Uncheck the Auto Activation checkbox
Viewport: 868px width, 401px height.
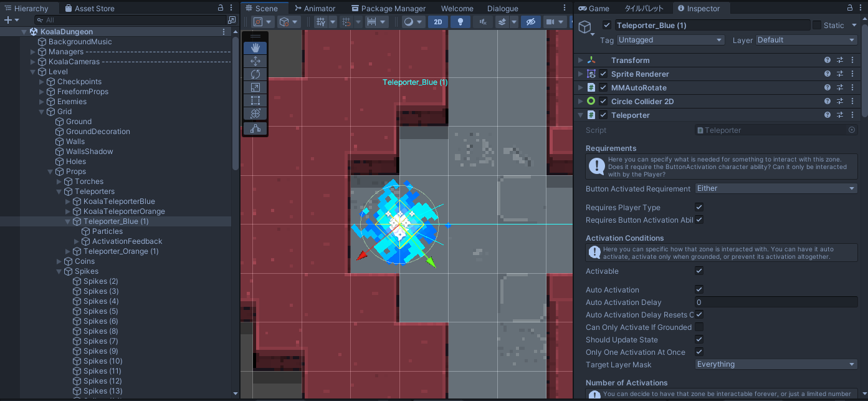699,290
